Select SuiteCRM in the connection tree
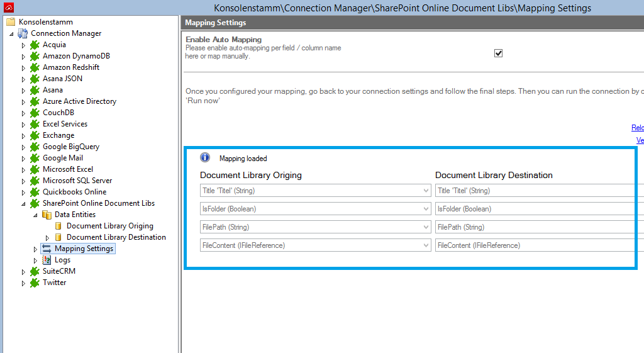Viewport: 644px width, 353px height. tap(58, 271)
